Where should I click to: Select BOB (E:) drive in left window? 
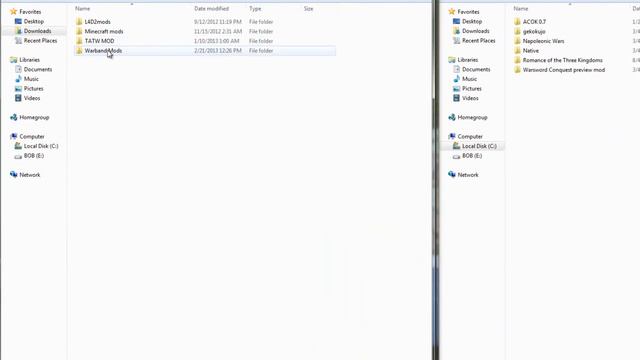(x=34, y=156)
